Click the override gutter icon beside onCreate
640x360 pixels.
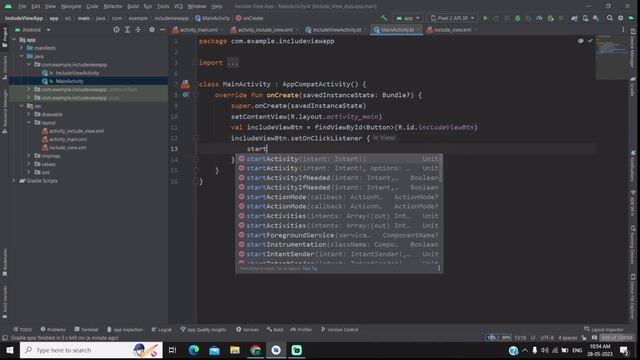[186, 95]
